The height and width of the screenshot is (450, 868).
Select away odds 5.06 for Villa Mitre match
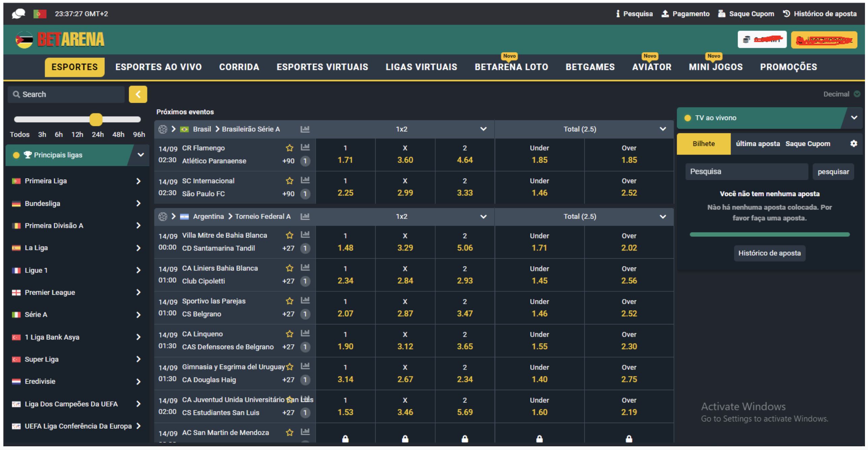pos(465,242)
